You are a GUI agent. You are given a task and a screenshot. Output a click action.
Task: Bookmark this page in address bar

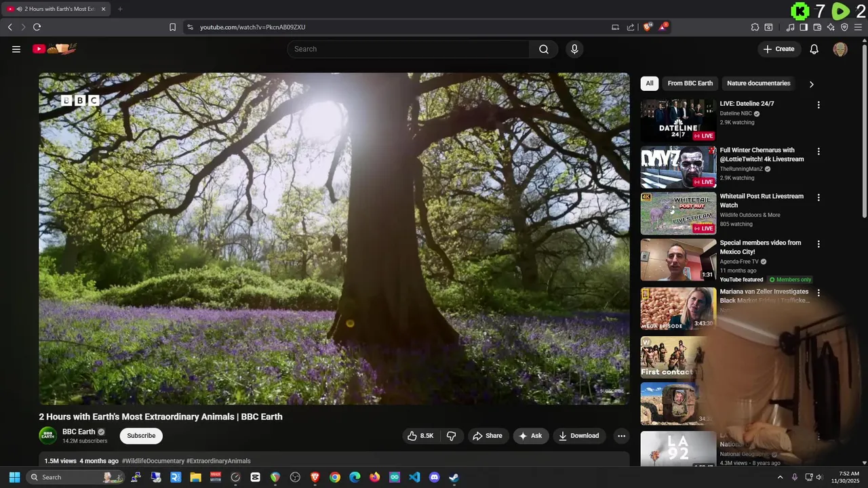pos(172,27)
